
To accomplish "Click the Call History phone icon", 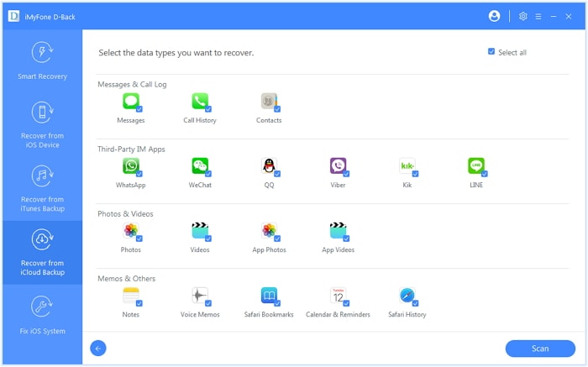I will (200, 102).
